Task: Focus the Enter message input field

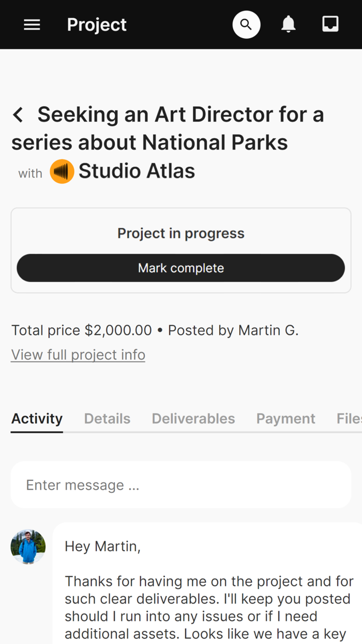Action: click(x=180, y=485)
